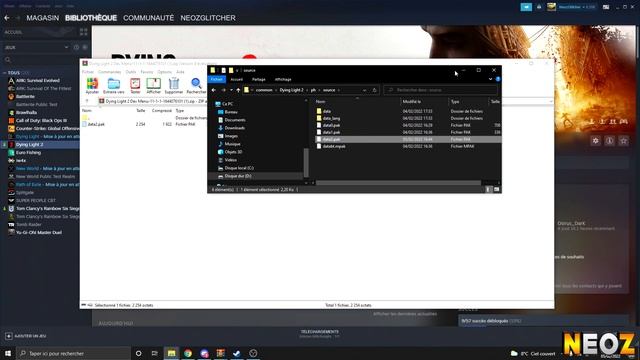This screenshot has width=640, height=360.
Task: Go forward in File Explorer navigation
Action: click(223, 90)
